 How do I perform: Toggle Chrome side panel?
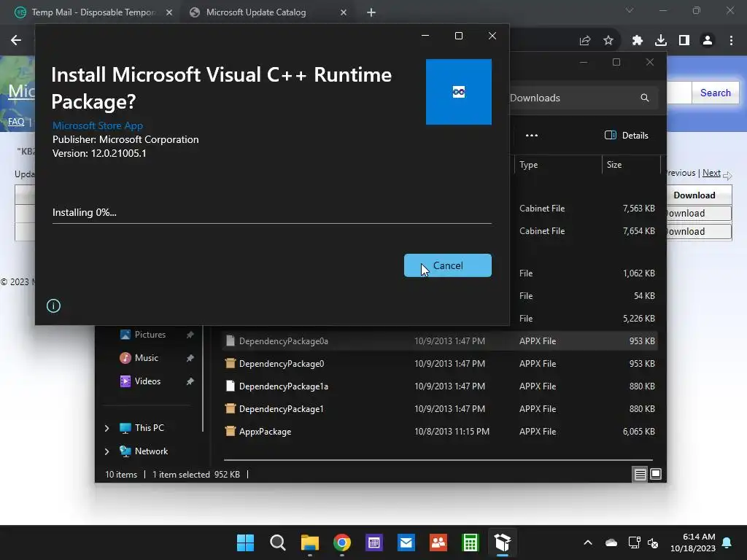[684, 41]
